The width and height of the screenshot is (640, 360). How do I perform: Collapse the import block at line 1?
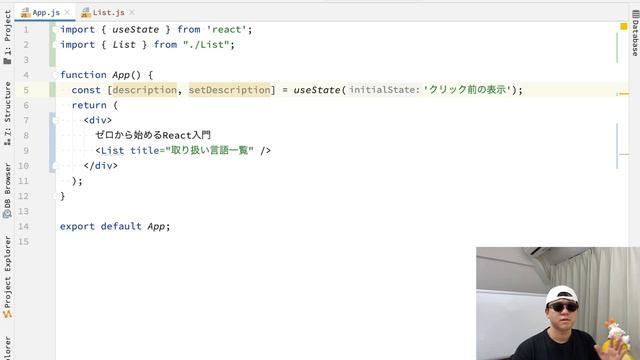click(x=55, y=29)
